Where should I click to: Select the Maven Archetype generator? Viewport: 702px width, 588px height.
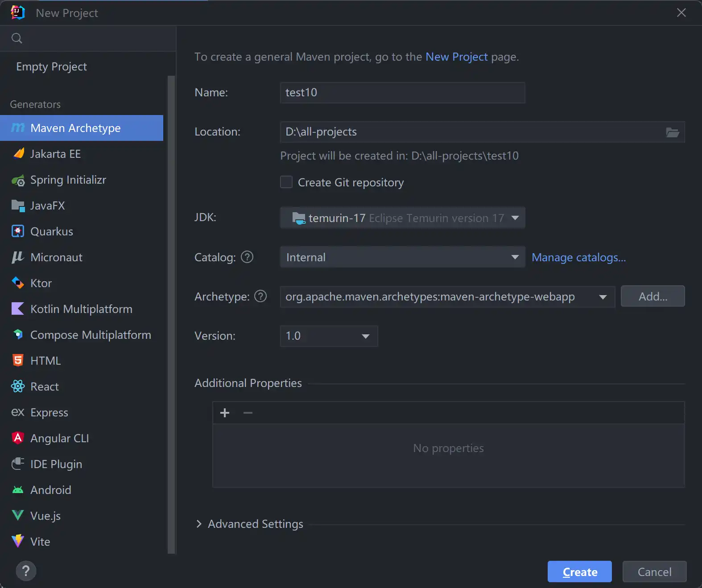tap(82, 128)
